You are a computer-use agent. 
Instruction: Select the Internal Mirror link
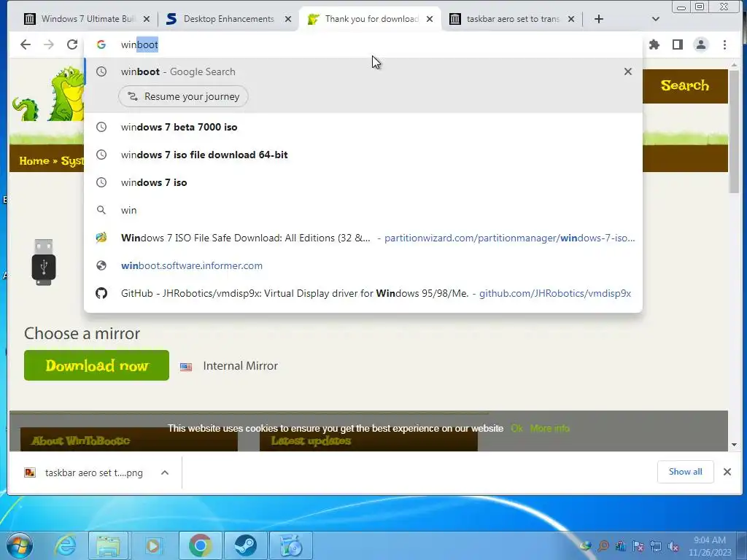[x=240, y=366]
